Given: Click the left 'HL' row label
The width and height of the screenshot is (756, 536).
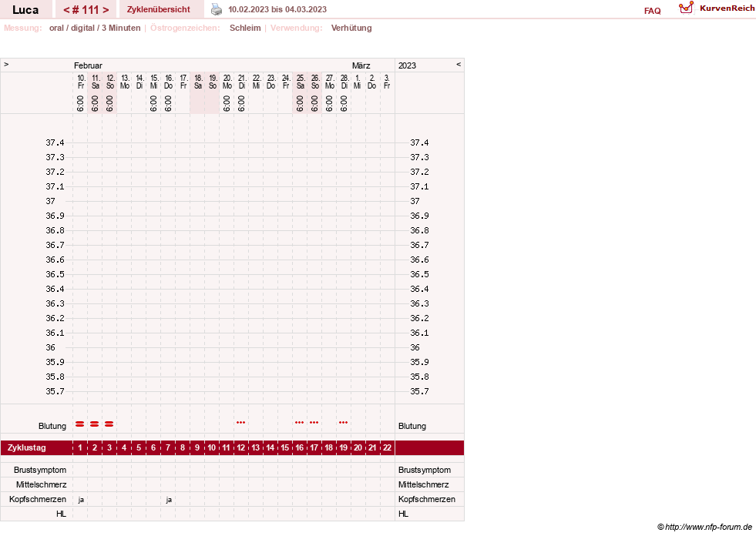Looking at the screenshot, I should [x=61, y=514].
